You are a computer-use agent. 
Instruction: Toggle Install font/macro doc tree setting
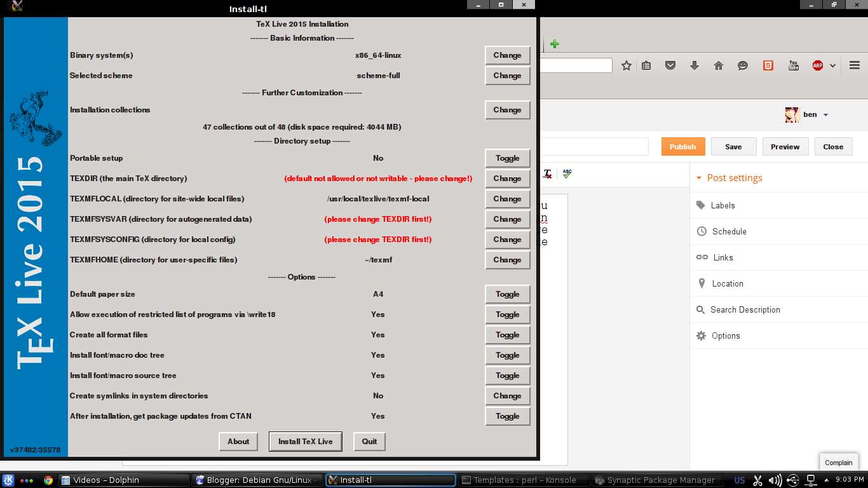click(x=507, y=355)
